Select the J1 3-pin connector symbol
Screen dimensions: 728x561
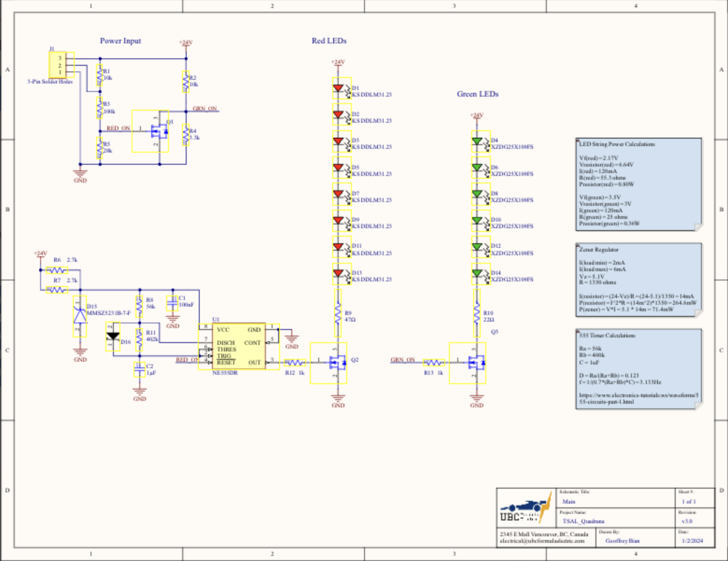click(58, 65)
